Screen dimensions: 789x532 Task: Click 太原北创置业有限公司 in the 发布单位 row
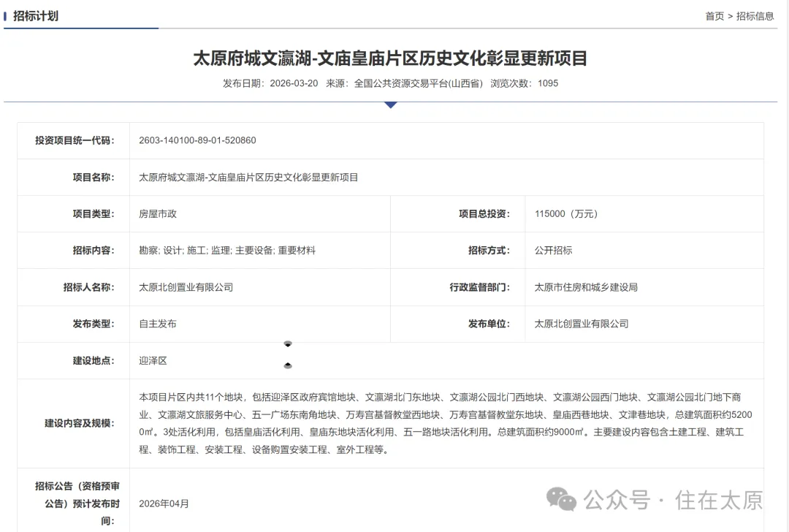(x=582, y=324)
